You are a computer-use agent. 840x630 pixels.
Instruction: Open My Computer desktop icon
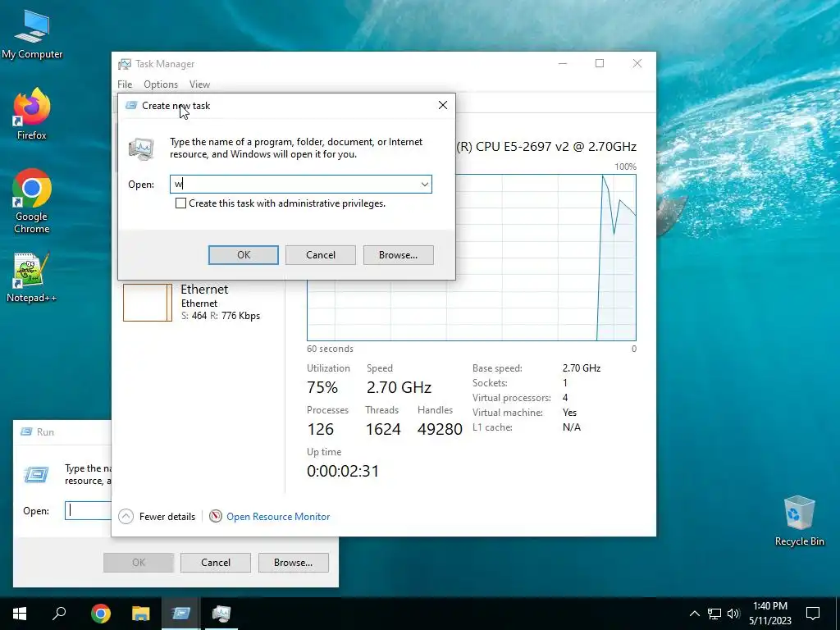[32, 33]
